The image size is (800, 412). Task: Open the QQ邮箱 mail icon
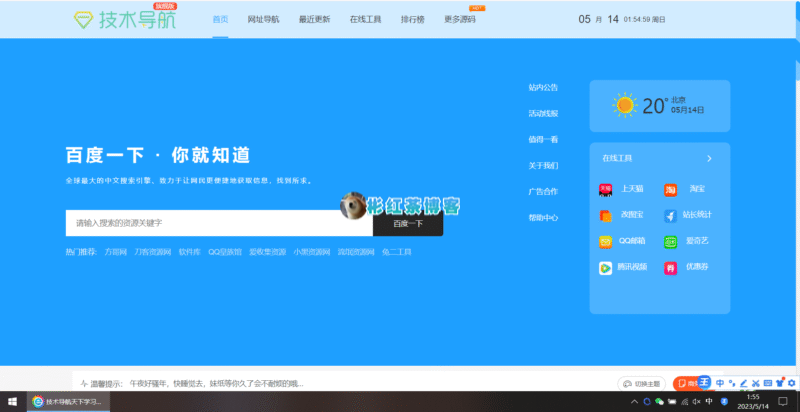tap(605, 242)
